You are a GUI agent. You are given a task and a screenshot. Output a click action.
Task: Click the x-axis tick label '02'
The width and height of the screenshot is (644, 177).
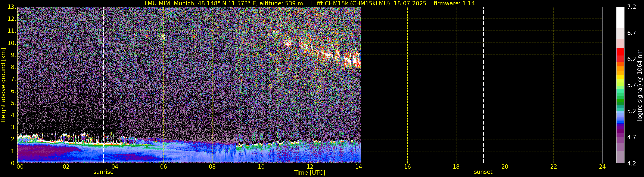[66, 167]
